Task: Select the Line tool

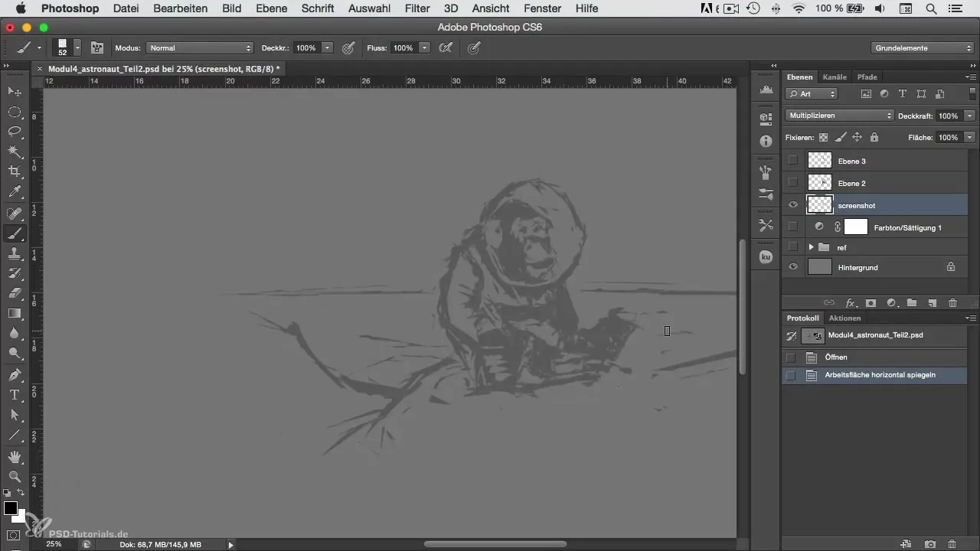Action: 15,435
